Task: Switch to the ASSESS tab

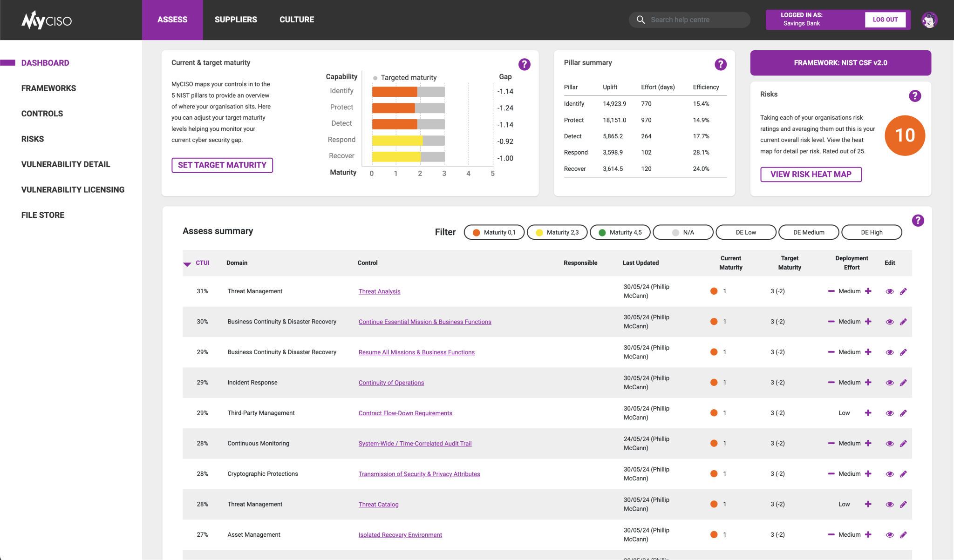Action: 172,20
